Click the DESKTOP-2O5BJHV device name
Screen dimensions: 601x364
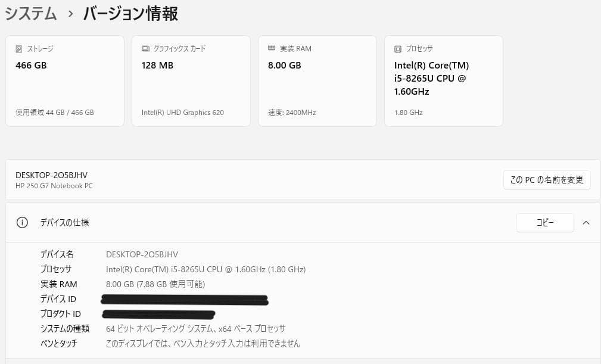click(x=51, y=175)
